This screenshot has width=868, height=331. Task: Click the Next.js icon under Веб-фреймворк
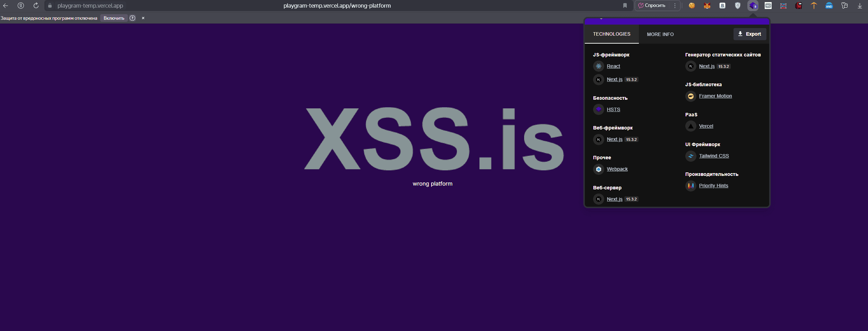pyautogui.click(x=599, y=139)
